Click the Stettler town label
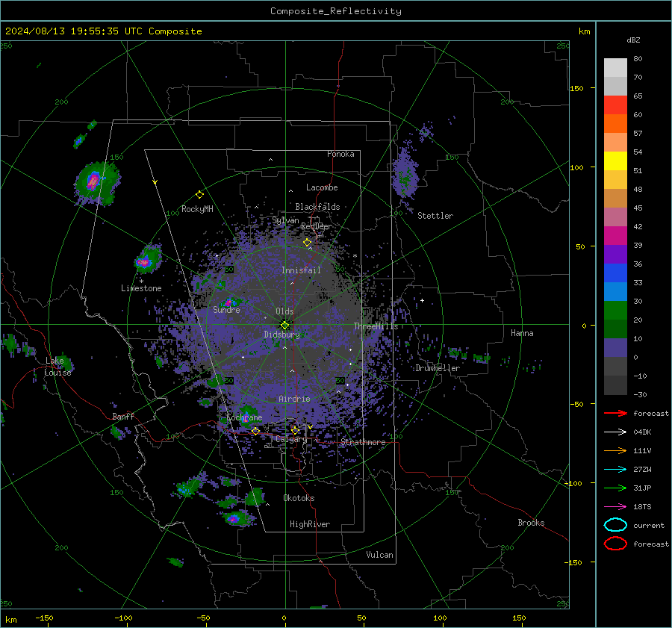The image size is (672, 628). tap(435, 216)
